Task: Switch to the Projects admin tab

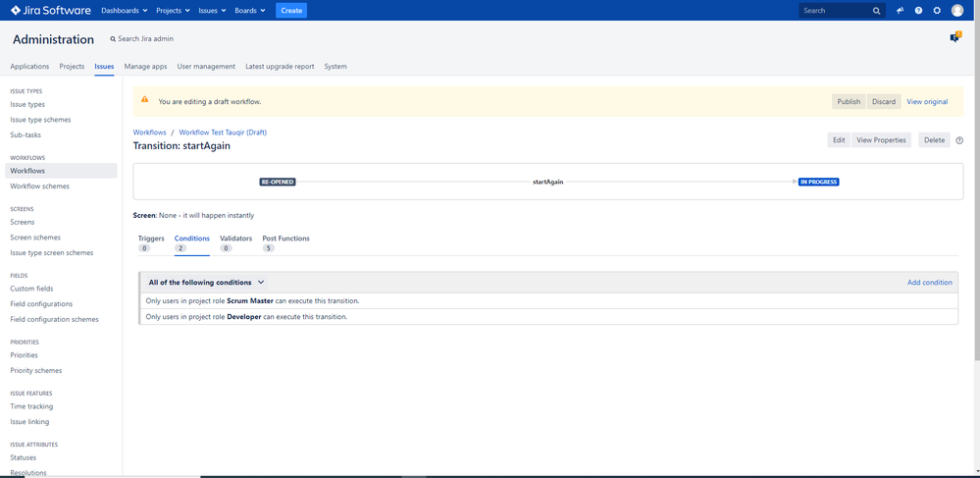Action: [x=72, y=67]
